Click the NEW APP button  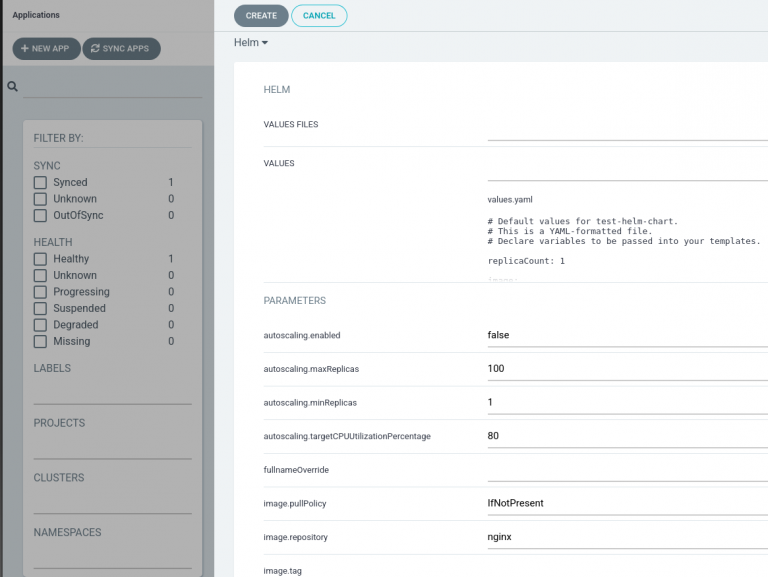click(46, 48)
